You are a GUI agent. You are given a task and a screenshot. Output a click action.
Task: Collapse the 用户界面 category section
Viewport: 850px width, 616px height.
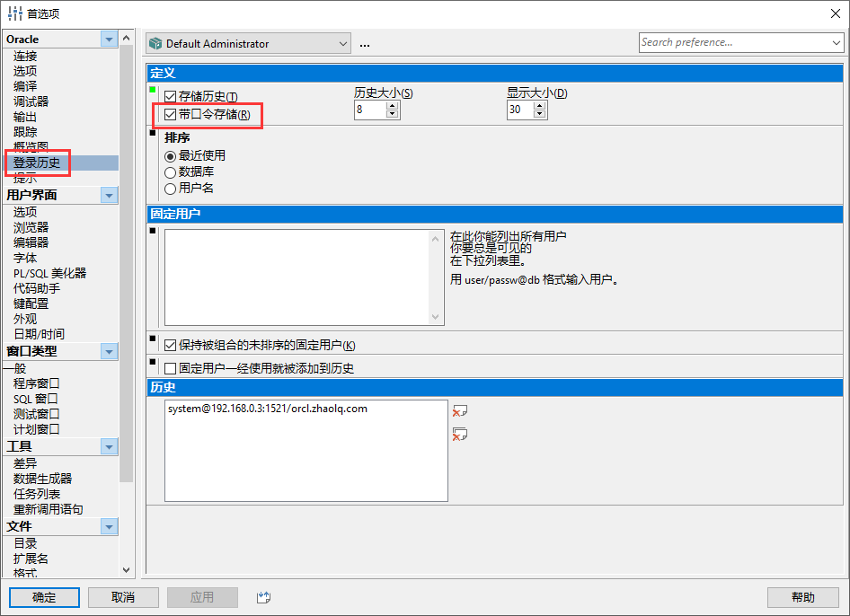tap(109, 195)
